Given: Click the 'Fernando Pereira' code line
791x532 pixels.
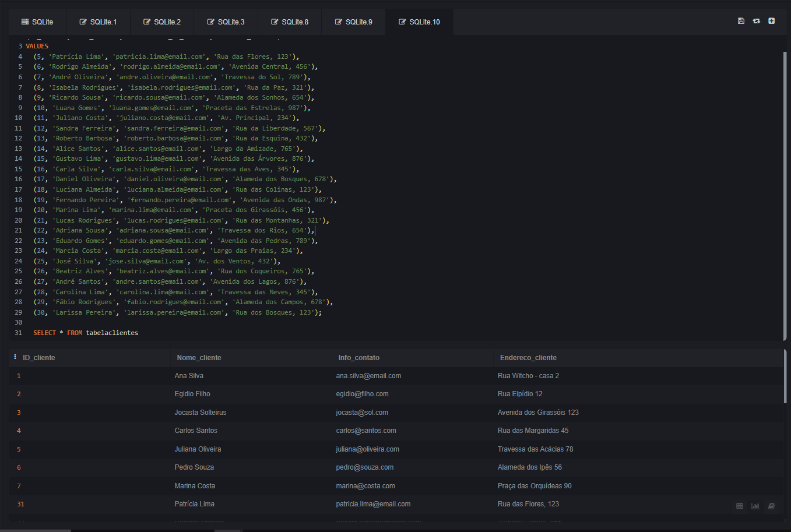Looking at the screenshot, I should tap(185, 200).
